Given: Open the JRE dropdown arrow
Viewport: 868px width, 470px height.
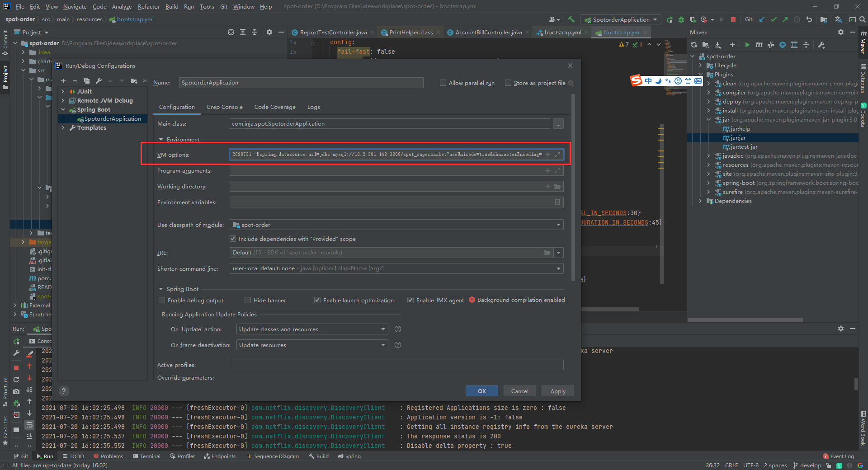Looking at the screenshot, I should pos(559,253).
